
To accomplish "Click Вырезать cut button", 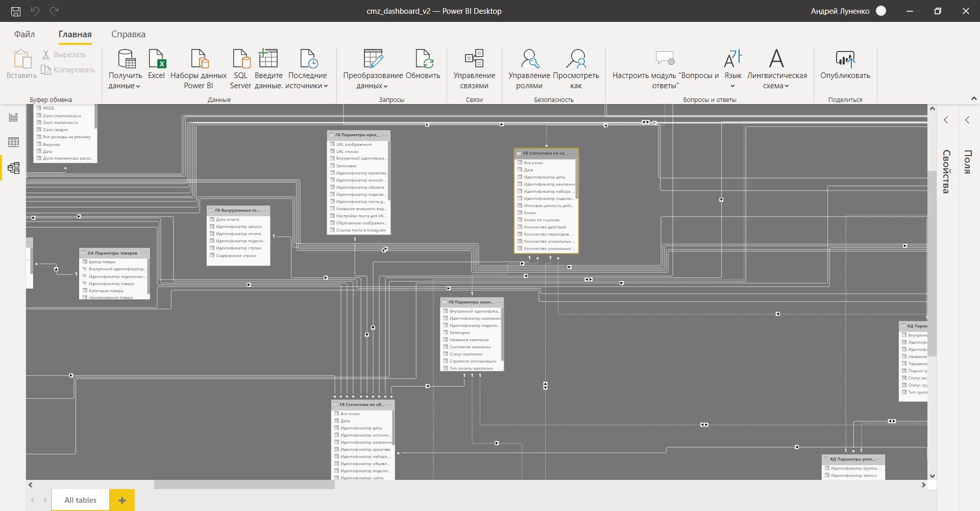I will 64,55.
